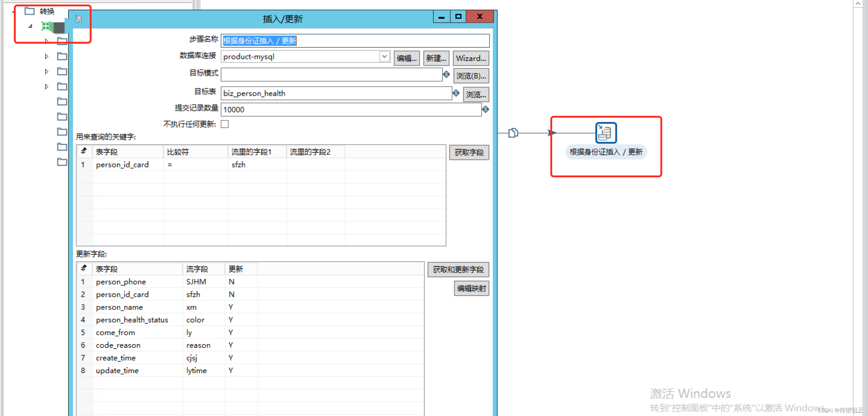Click the 编辑... connection button
The width and height of the screenshot is (868, 416).
click(406, 58)
